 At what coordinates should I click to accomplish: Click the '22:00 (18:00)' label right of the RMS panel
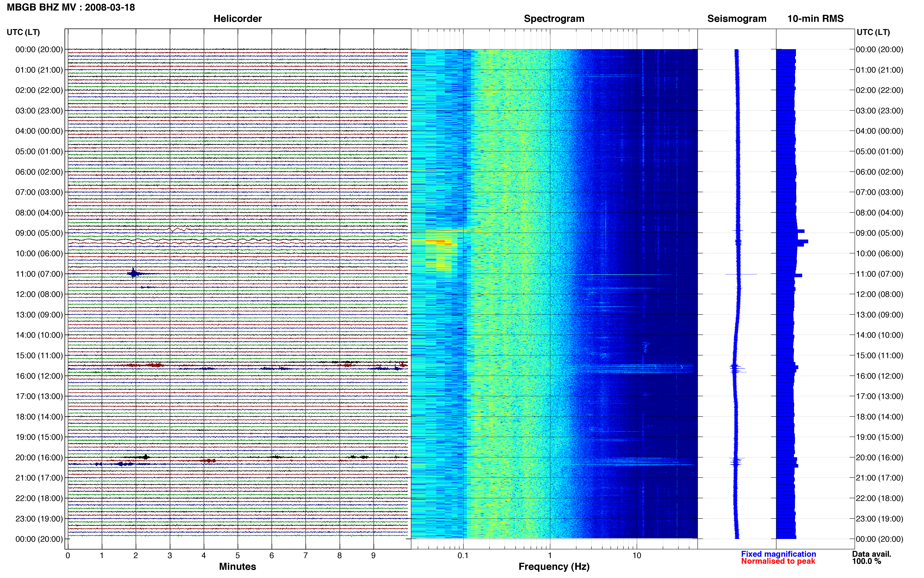pos(879,498)
